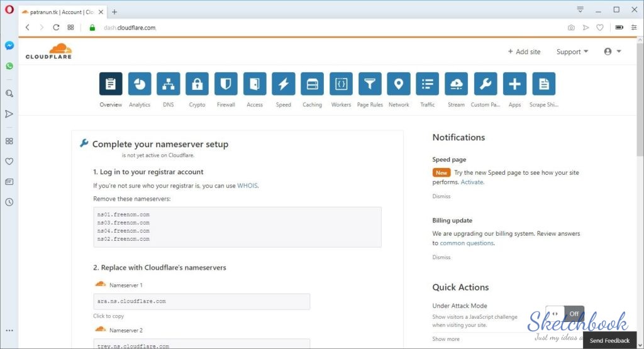Open the WHOIS link

click(247, 186)
